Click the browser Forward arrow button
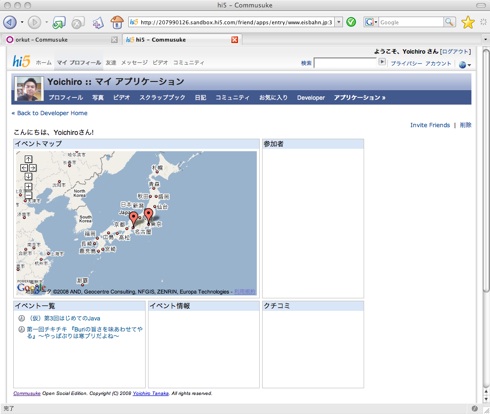Screen dimensions: 490x414 pos(34,22)
